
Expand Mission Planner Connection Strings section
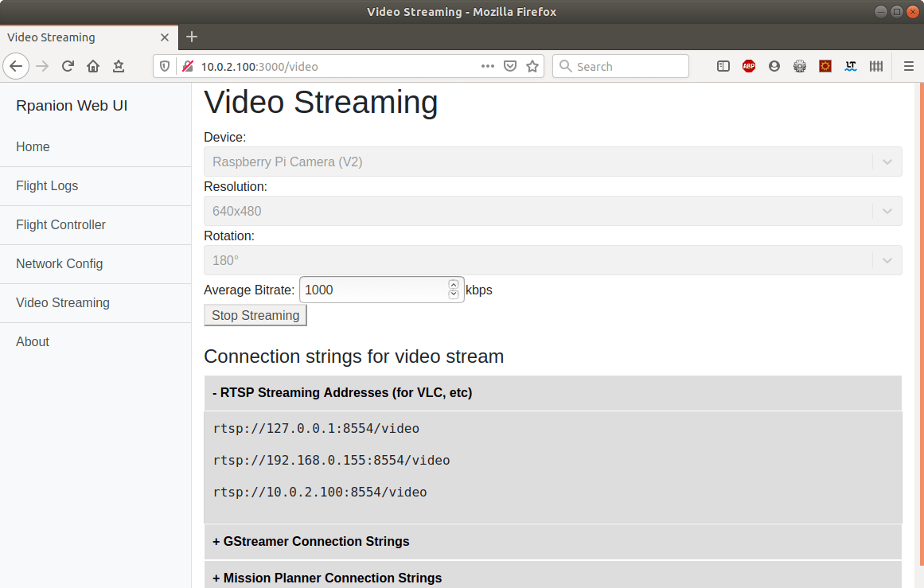[553, 576]
